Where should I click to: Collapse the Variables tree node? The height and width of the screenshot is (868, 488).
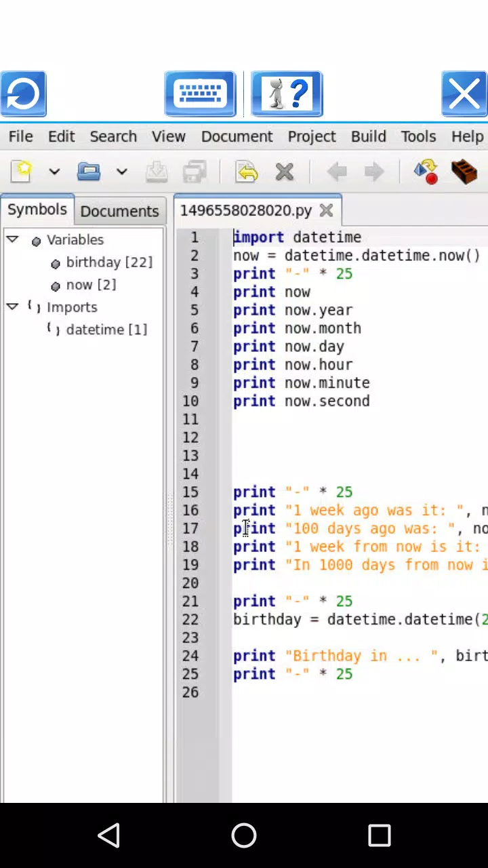(x=12, y=239)
